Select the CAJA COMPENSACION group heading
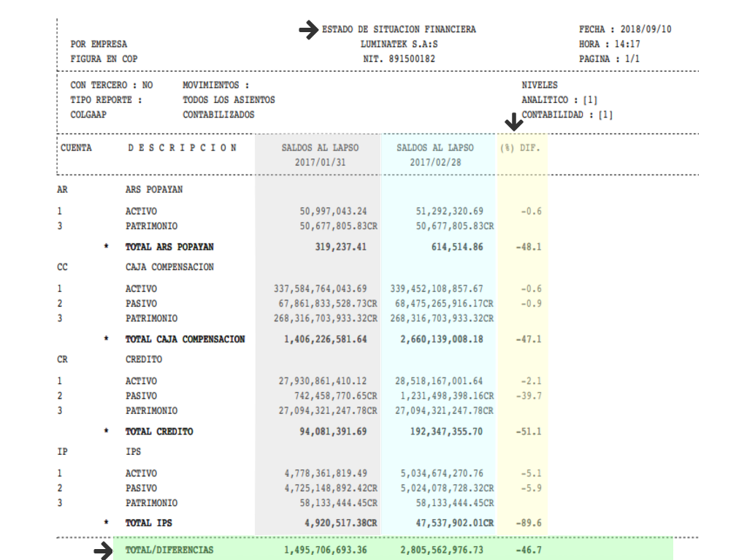Viewport: 747px width, 560px height. click(x=169, y=267)
